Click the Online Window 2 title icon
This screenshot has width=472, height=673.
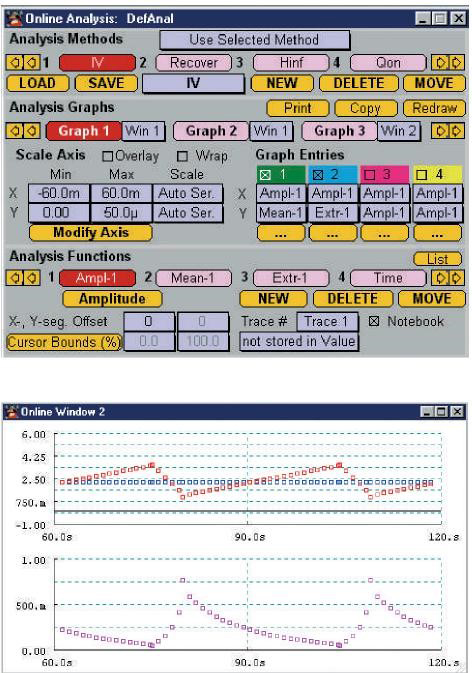point(13,412)
